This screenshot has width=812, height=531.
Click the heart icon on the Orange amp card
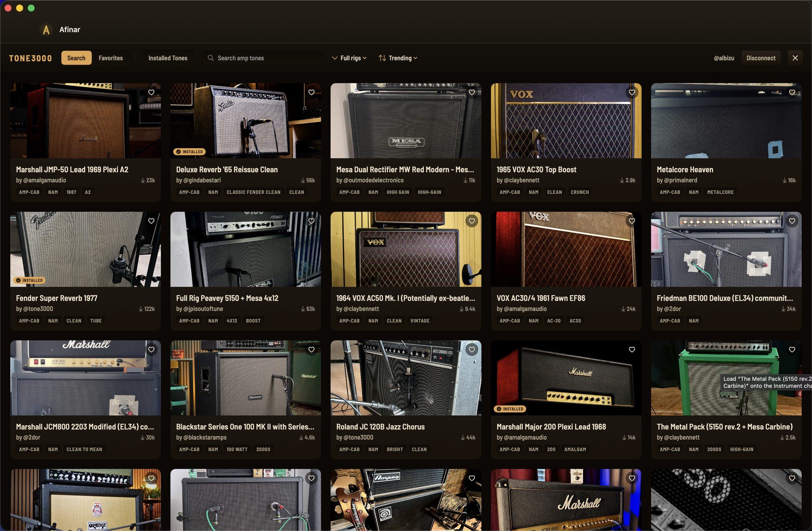151,478
